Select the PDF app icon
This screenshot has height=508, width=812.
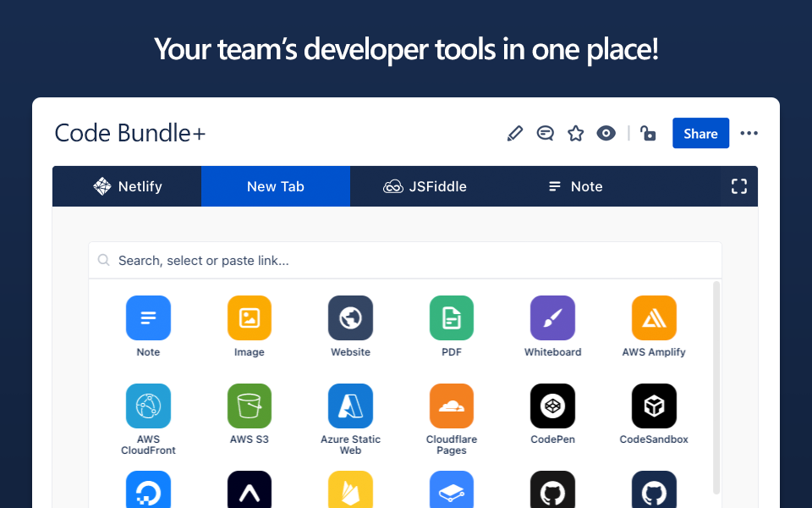(452, 317)
